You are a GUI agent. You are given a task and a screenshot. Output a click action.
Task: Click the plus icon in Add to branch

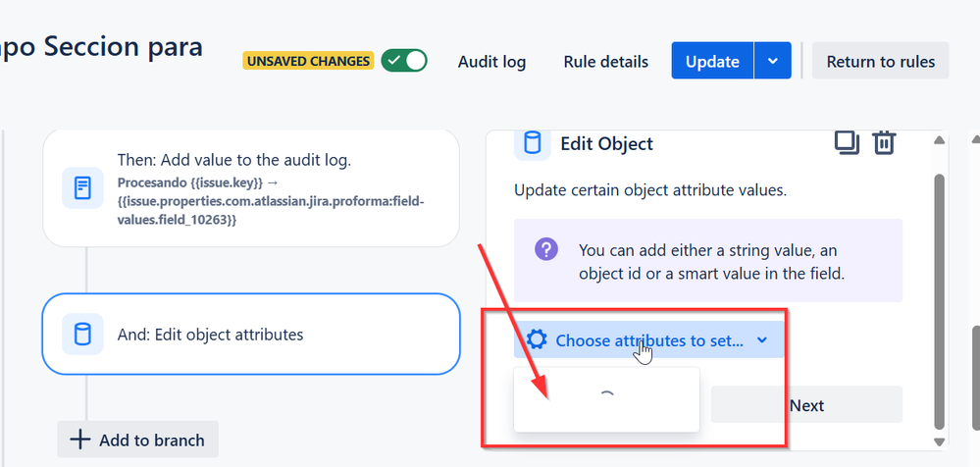[80, 440]
